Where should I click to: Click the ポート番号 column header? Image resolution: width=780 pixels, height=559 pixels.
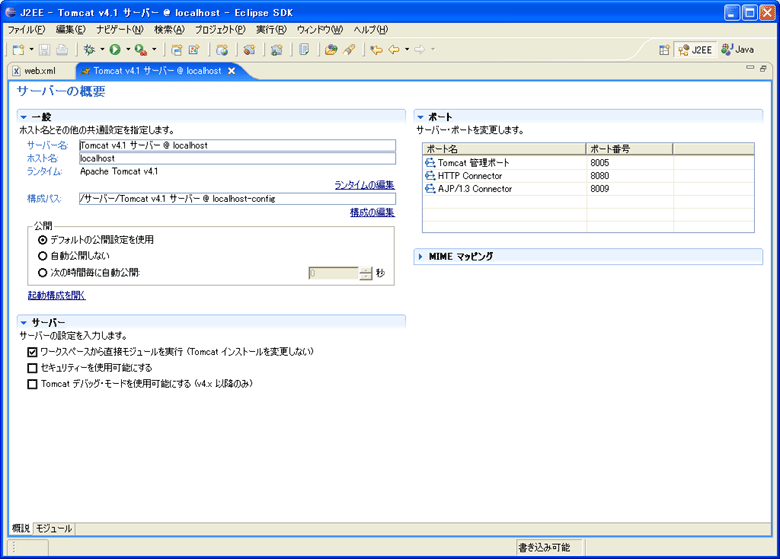[x=629, y=149]
